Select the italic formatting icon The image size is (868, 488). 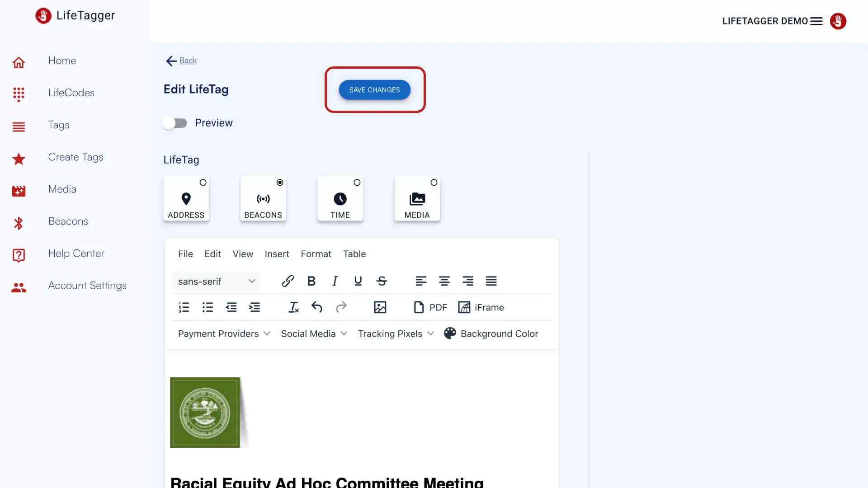click(335, 281)
